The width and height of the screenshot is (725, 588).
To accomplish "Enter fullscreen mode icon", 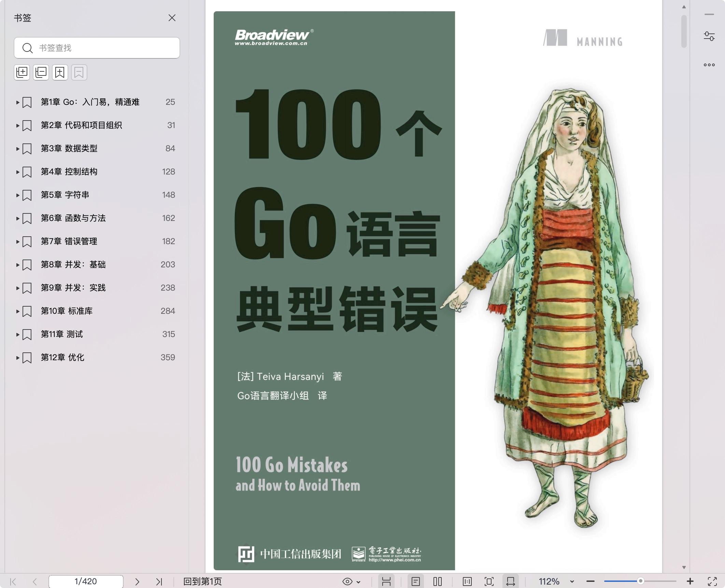I will click(712, 582).
